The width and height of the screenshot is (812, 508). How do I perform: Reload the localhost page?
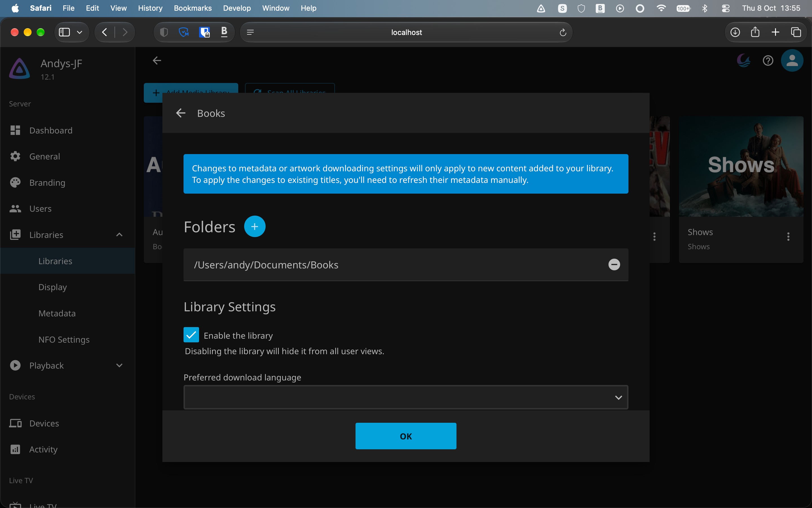pos(563,32)
